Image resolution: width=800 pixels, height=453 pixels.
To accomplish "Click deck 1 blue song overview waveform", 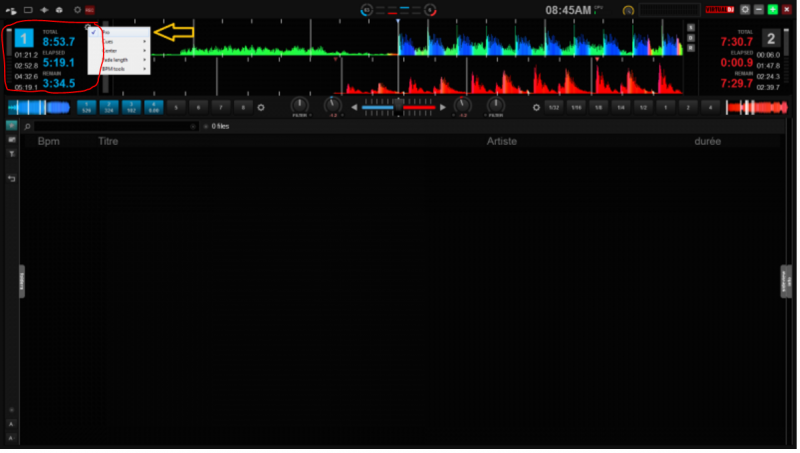I will [39, 108].
